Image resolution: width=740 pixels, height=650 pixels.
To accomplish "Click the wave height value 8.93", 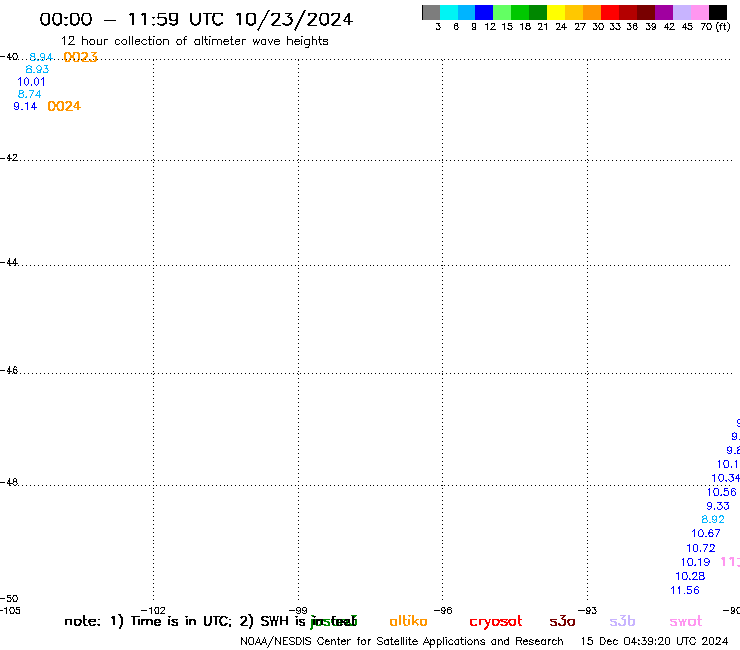I will (x=37, y=69).
